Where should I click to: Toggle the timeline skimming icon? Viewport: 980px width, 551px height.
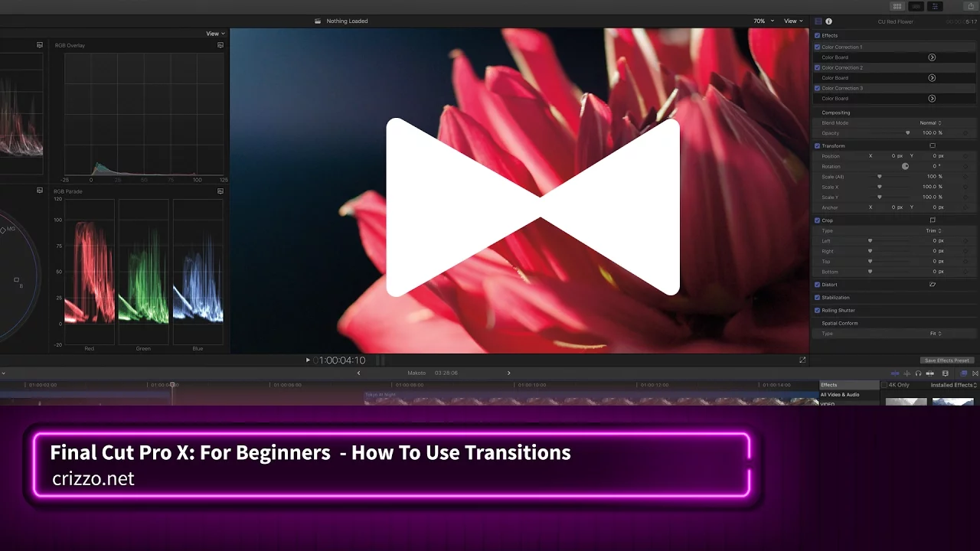pos(895,373)
